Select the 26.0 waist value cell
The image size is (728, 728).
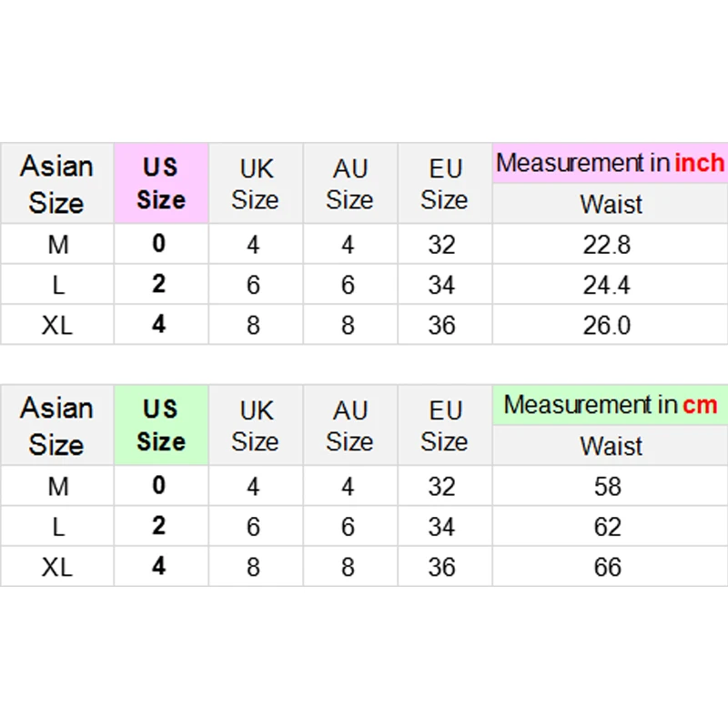pos(607,325)
